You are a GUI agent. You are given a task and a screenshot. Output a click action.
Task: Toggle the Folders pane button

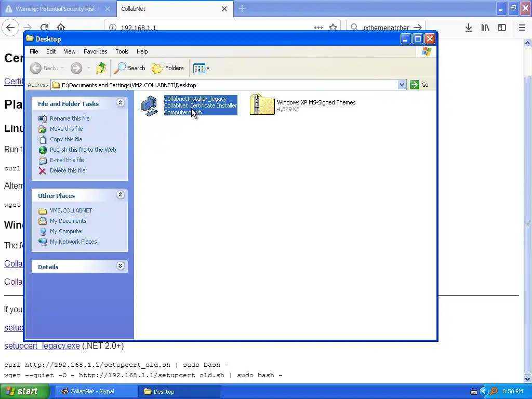coord(168,68)
